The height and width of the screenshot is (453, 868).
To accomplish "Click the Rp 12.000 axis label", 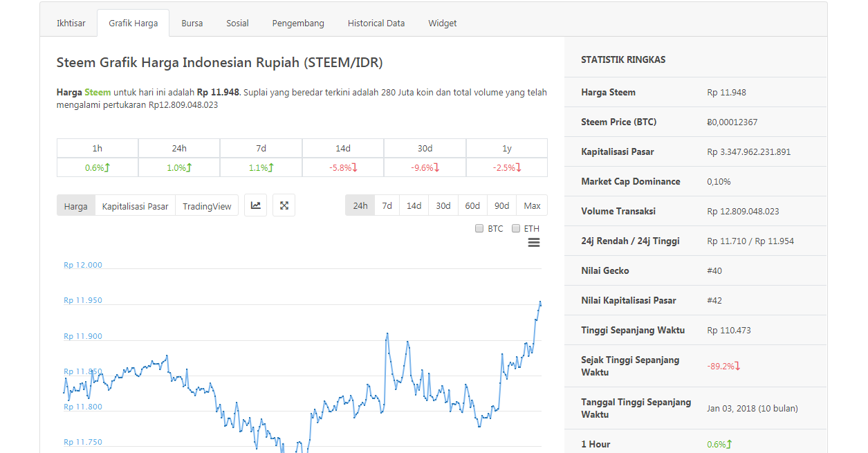I will (83, 265).
